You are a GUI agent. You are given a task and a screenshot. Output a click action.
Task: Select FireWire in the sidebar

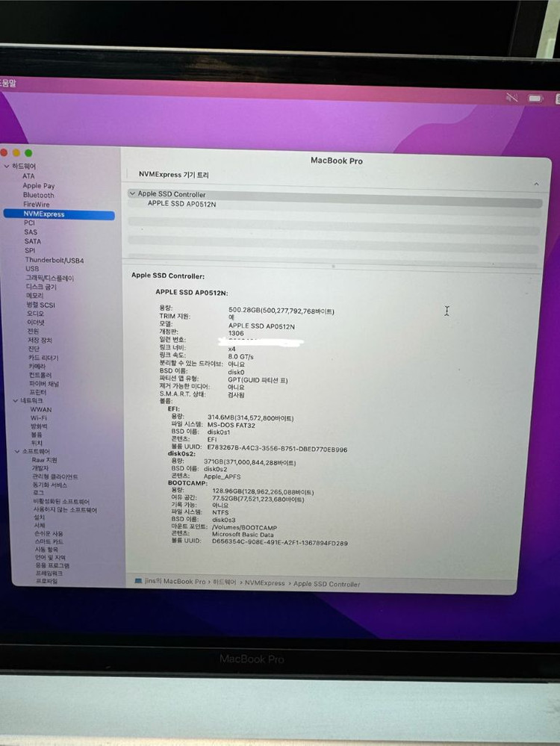[x=36, y=204]
